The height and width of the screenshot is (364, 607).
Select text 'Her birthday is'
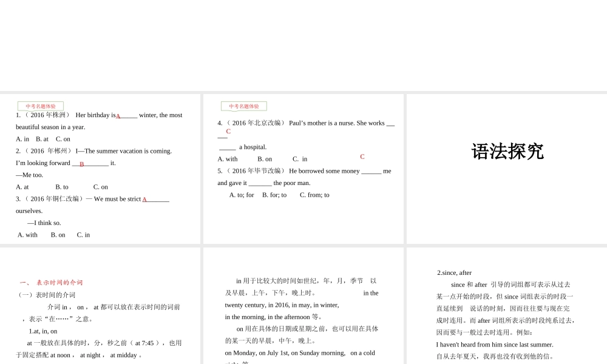96,115
